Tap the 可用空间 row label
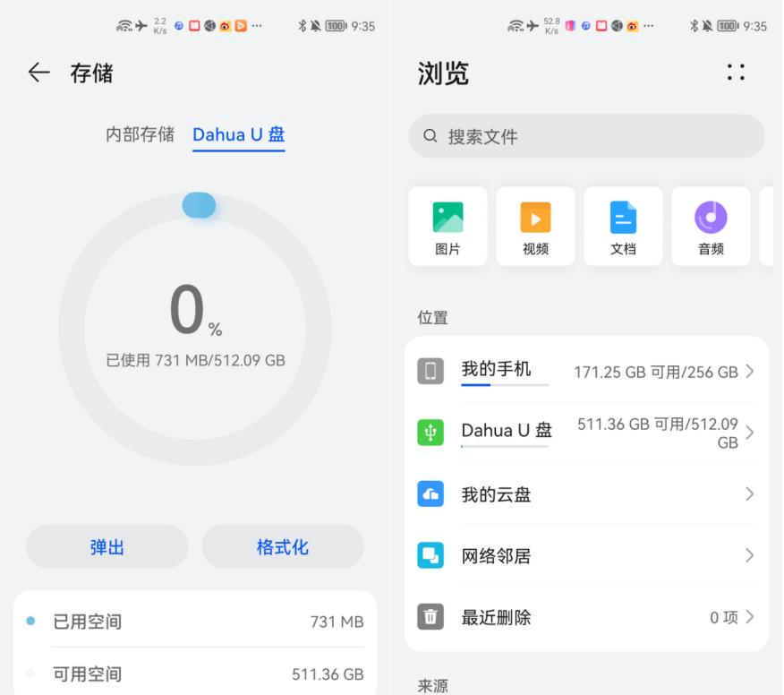Viewport: 784px width, 695px height. point(88,674)
